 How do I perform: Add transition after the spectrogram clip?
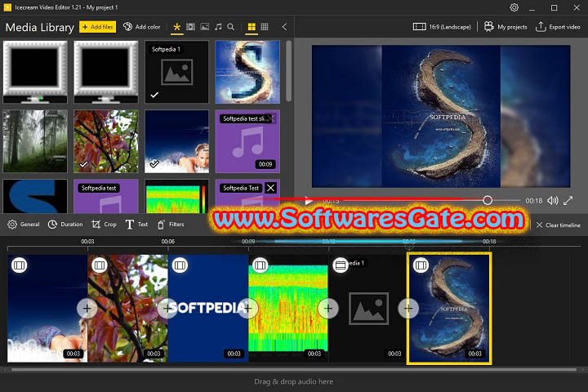coord(328,309)
